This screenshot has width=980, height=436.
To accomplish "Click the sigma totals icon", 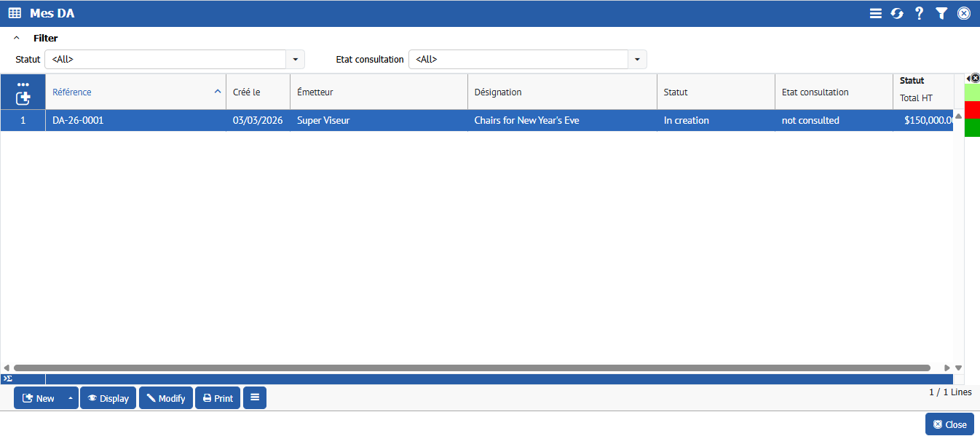I will pos(7,378).
